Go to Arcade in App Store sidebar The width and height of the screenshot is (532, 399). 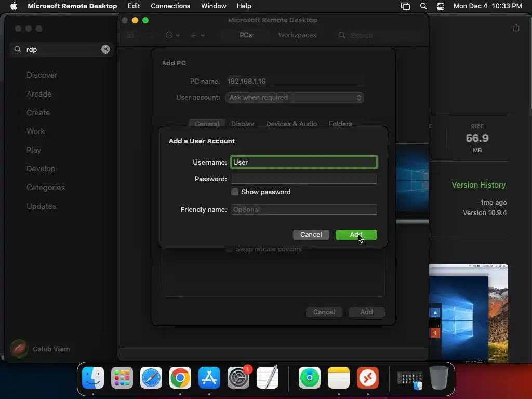pos(39,94)
